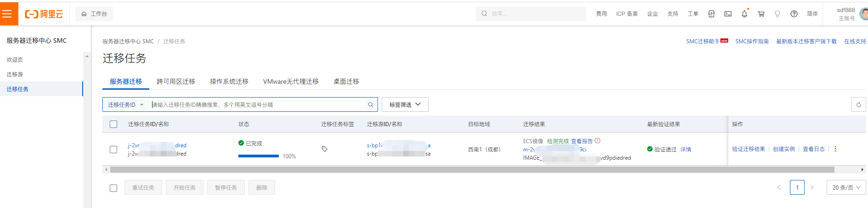
Task: Open the help question mark icon
Action: [794, 14]
